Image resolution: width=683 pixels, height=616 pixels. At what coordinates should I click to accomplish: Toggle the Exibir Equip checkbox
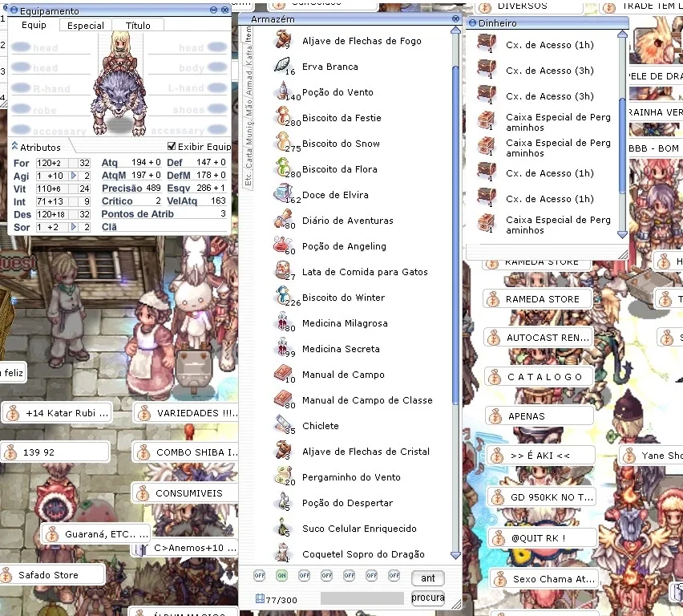coord(172,146)
